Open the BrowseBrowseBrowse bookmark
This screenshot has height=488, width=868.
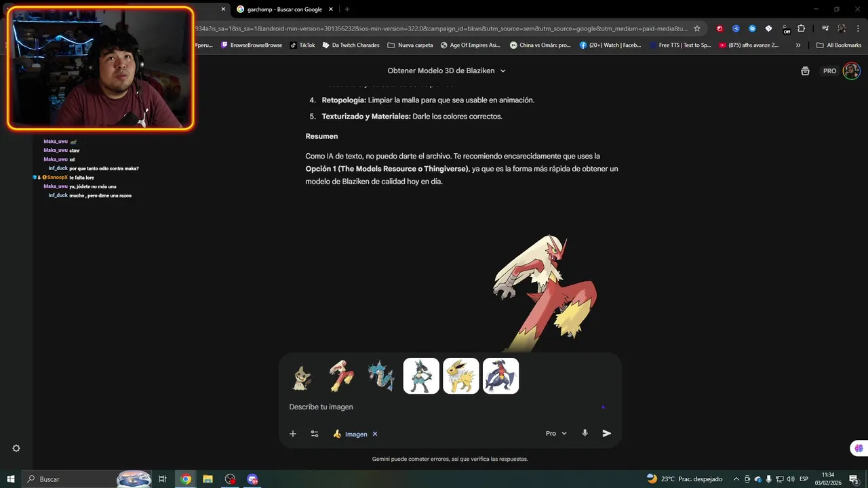252,45
